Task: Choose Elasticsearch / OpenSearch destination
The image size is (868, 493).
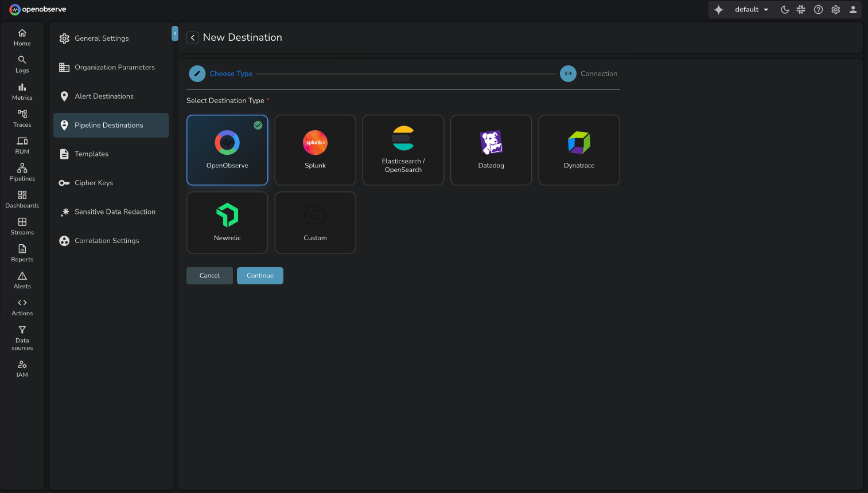Action: pos(403,150)
